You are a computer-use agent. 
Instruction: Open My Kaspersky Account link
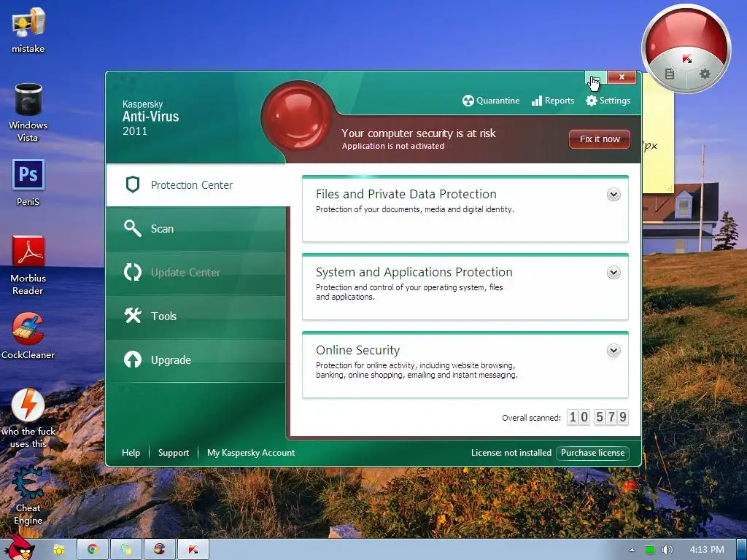[x=251, y=453]
